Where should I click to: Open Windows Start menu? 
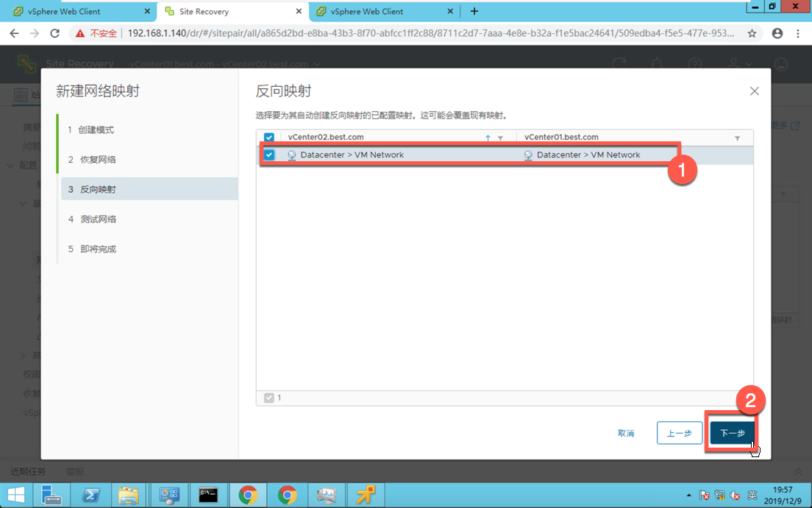(15, 495)
